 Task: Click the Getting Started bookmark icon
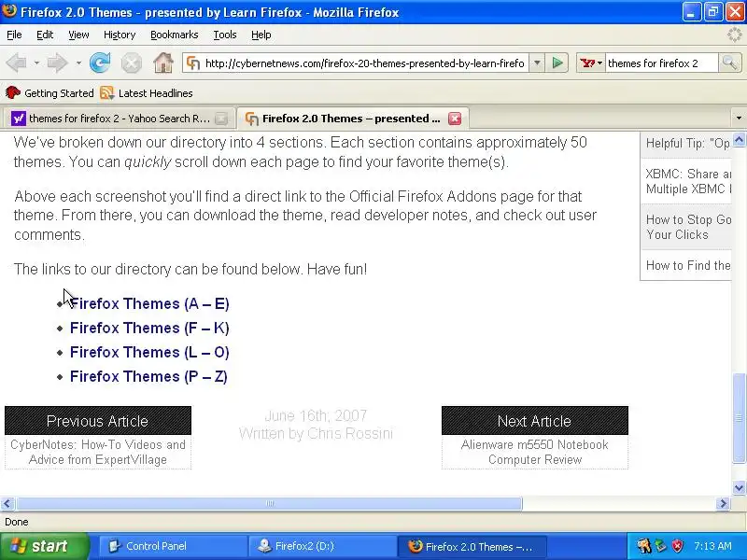13,92
